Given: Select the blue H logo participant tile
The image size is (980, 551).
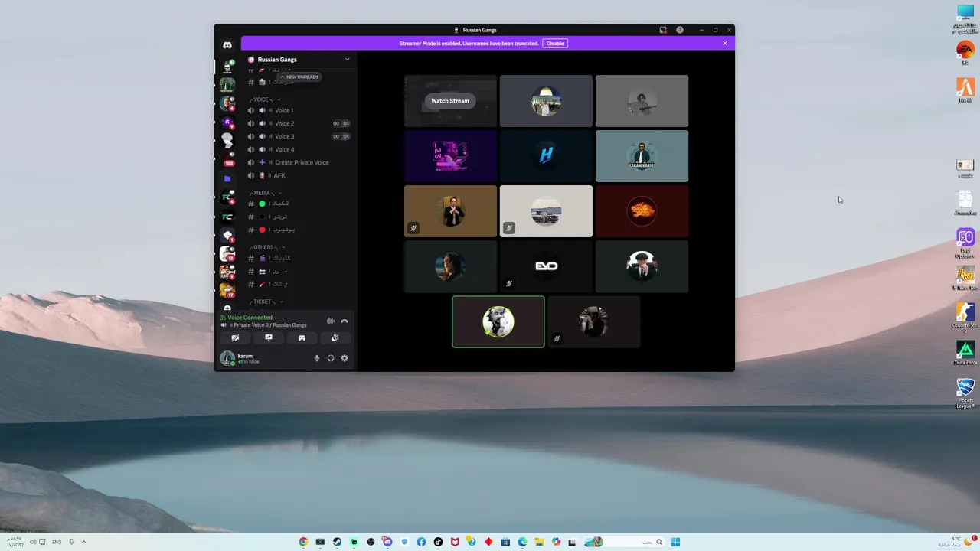Looking at the screenshot, I should (546, 156).
